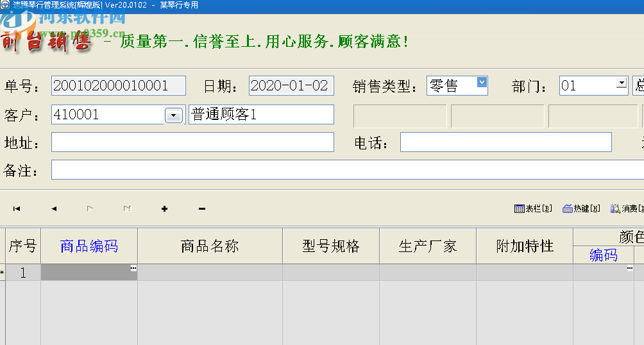Viewport: 644px width, 345px height.
Task: Open 表栏[B] column settings
Action: (533, 208)
